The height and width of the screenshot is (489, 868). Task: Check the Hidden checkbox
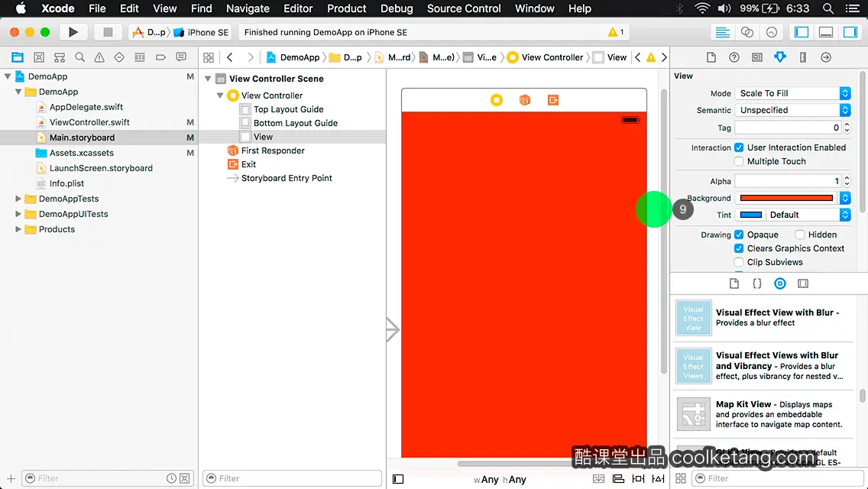coord(800,235)
